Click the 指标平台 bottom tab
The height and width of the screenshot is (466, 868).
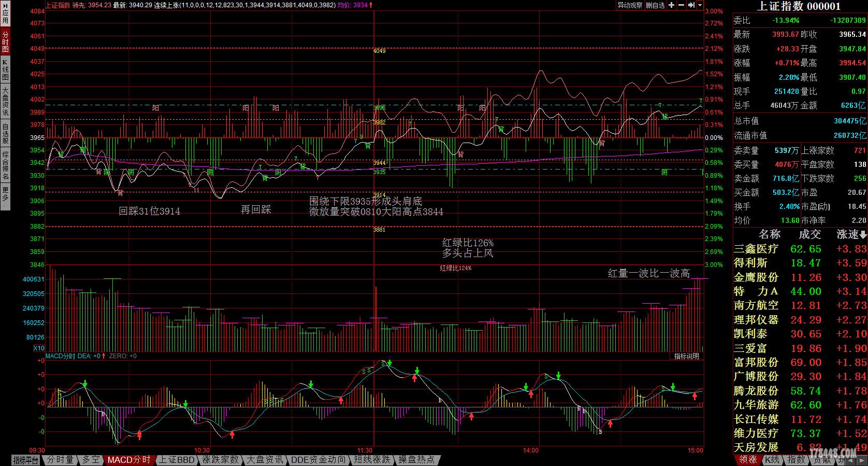click(x=25, y=460)
